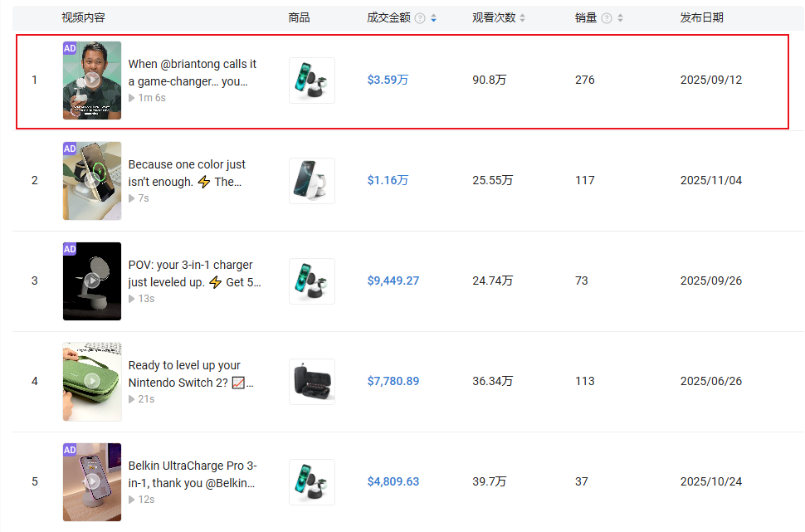Click the play icon on the Belkin UltraCharge video
The width and height of the screenshot is (805, 532).
(91, 481)
